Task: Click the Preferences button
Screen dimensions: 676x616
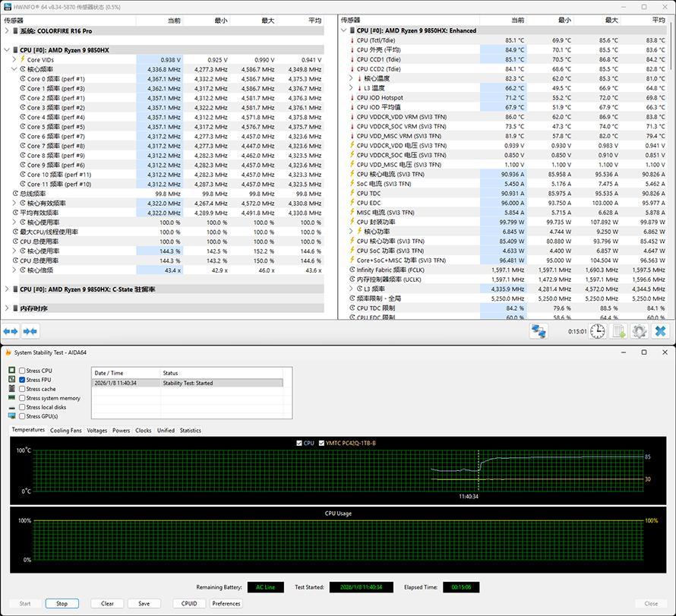Action: coord(226,604)
